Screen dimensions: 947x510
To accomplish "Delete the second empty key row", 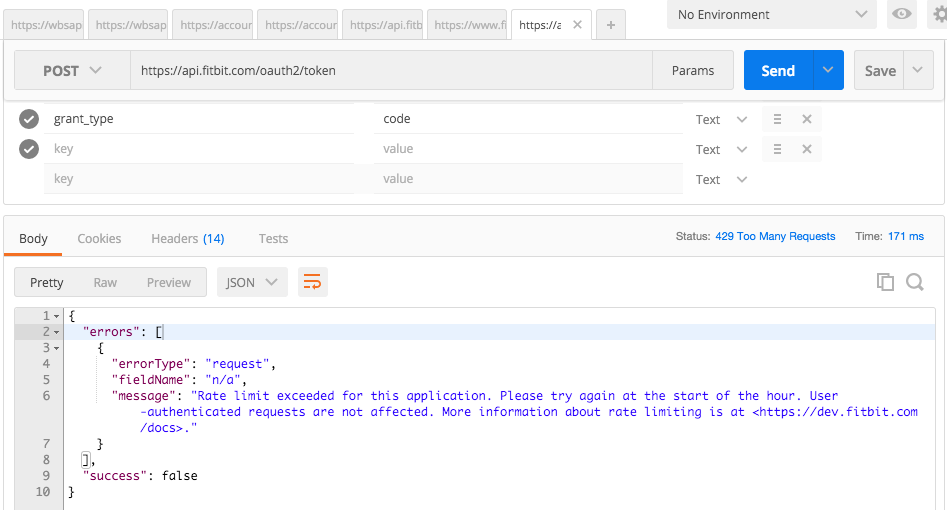I will tap(806, 149).
